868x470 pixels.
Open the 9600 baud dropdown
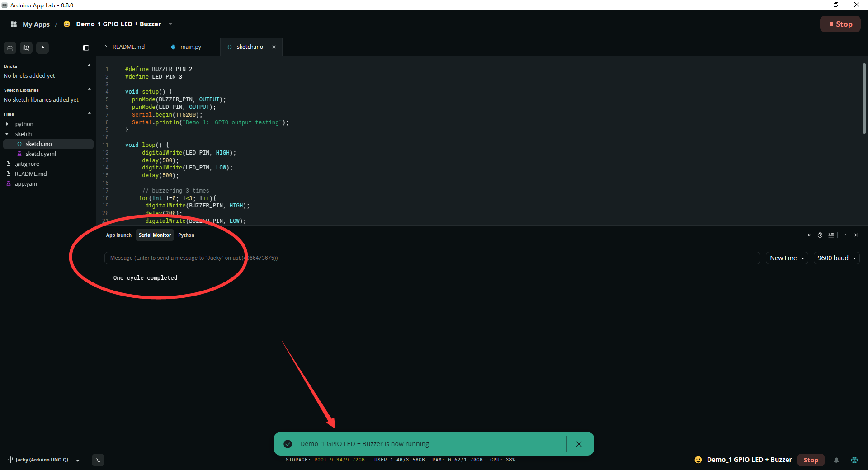(x=836, y=258)
